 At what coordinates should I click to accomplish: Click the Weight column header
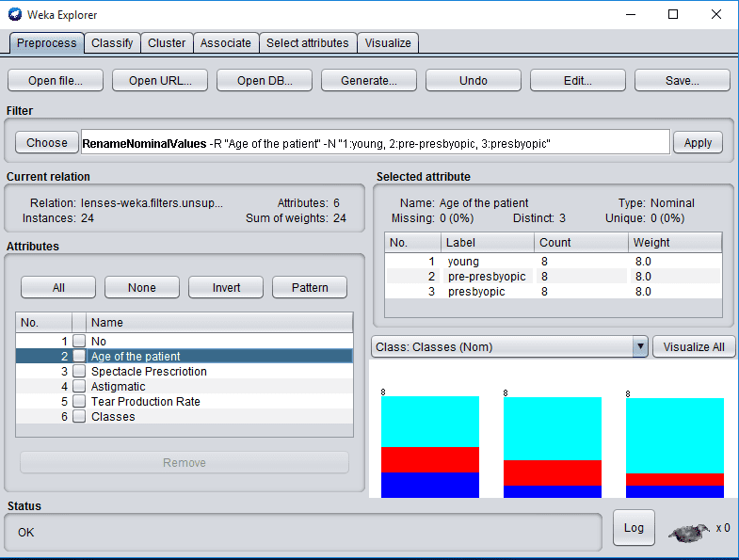pos(674,242)
